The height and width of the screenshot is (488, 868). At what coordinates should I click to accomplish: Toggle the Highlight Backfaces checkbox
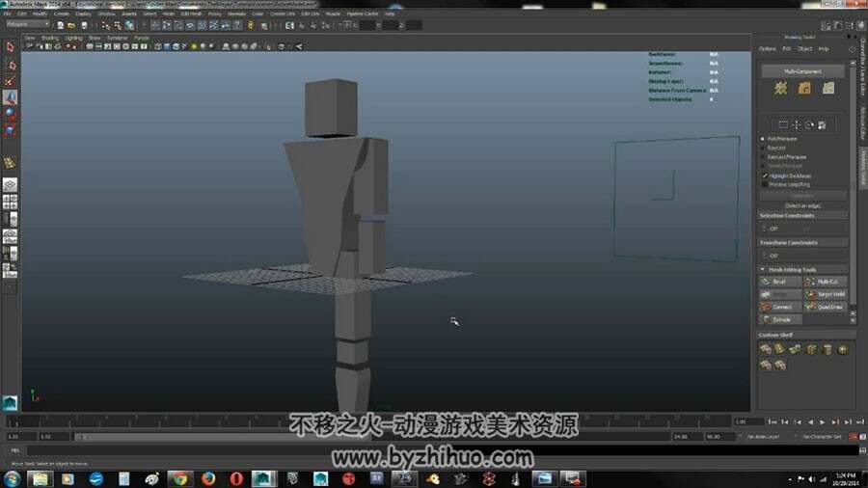tap(765, 176)
